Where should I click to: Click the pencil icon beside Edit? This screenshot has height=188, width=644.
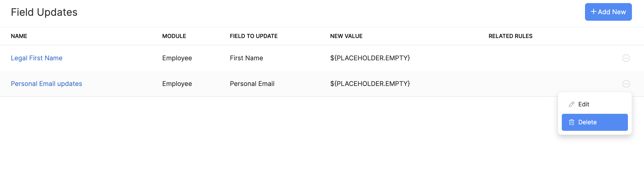click(571, 105)
